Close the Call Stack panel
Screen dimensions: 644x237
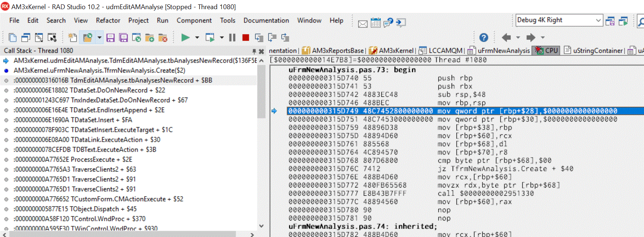pyautogui.click(x=261, y=51)
